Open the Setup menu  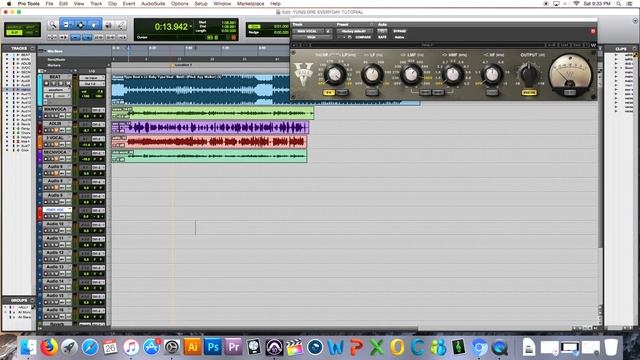201,3
